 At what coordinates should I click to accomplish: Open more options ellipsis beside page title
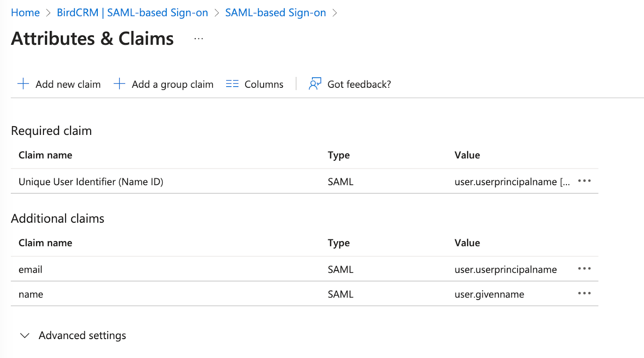(198, 39)
